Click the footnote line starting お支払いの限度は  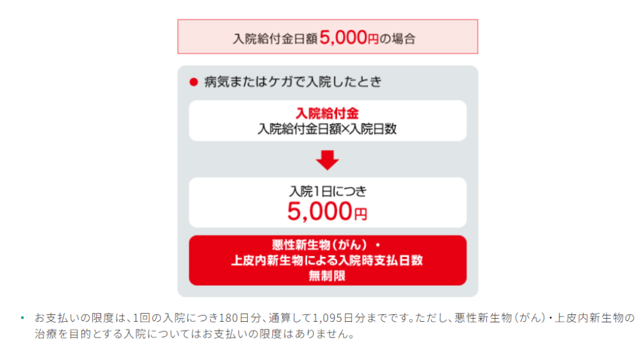pos(335,318)
